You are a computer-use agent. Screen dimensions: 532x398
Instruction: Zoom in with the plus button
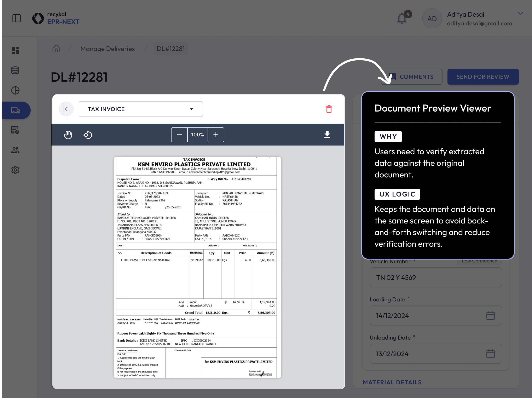coord(216,135)
